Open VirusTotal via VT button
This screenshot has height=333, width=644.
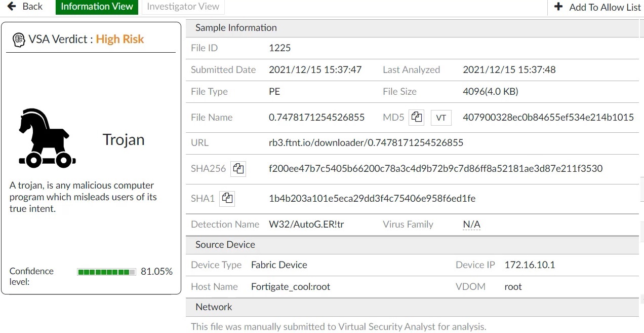click(x=441, y=118)
